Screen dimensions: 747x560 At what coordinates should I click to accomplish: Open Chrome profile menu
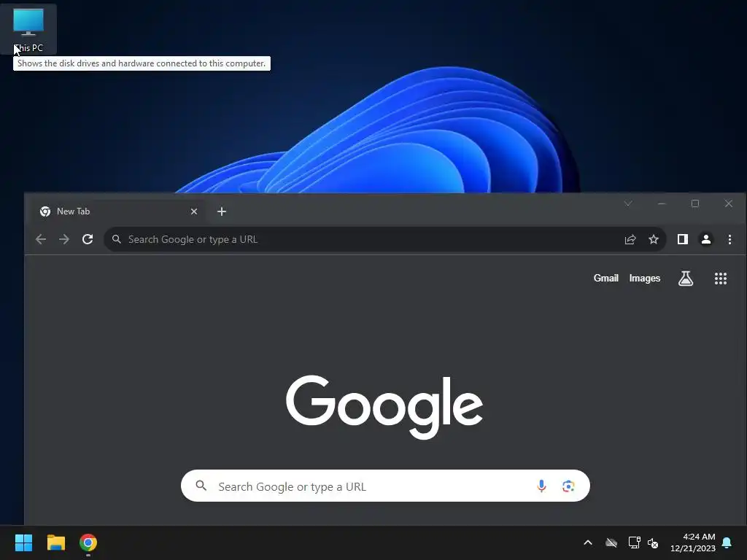[706, 239]
